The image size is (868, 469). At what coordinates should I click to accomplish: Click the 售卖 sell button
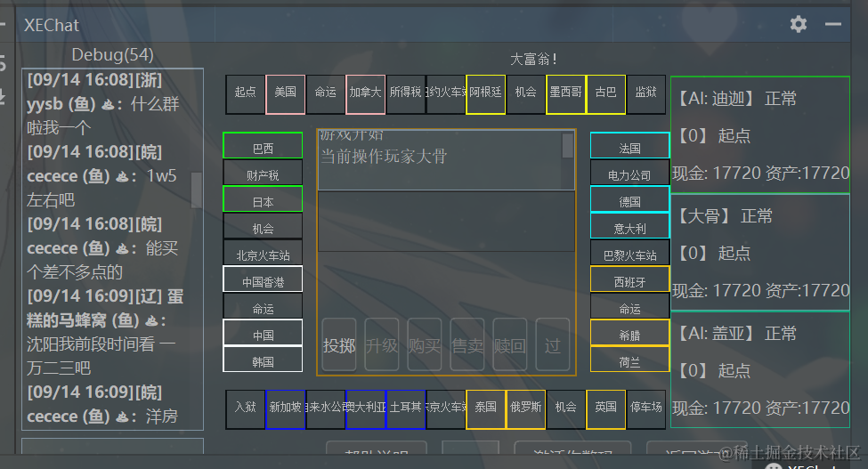pyautogui.click(x=467, y=345)
